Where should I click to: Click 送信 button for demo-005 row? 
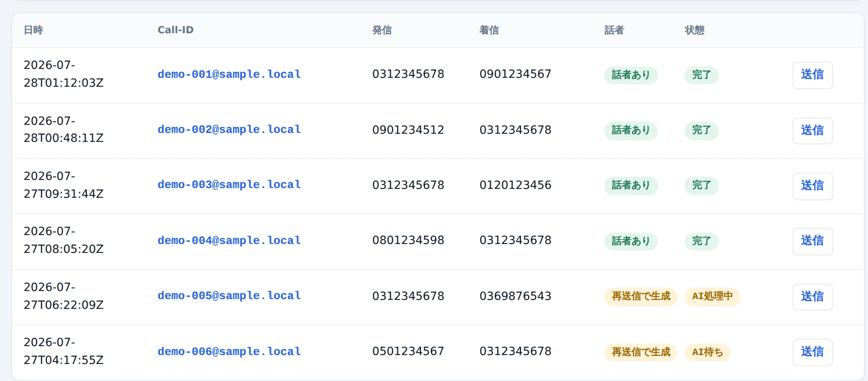(812, 297)
